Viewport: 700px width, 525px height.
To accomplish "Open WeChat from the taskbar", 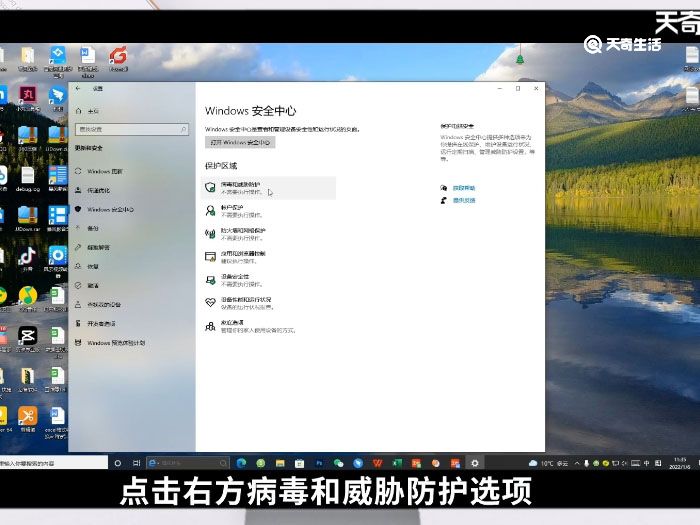I will point(339,463).
